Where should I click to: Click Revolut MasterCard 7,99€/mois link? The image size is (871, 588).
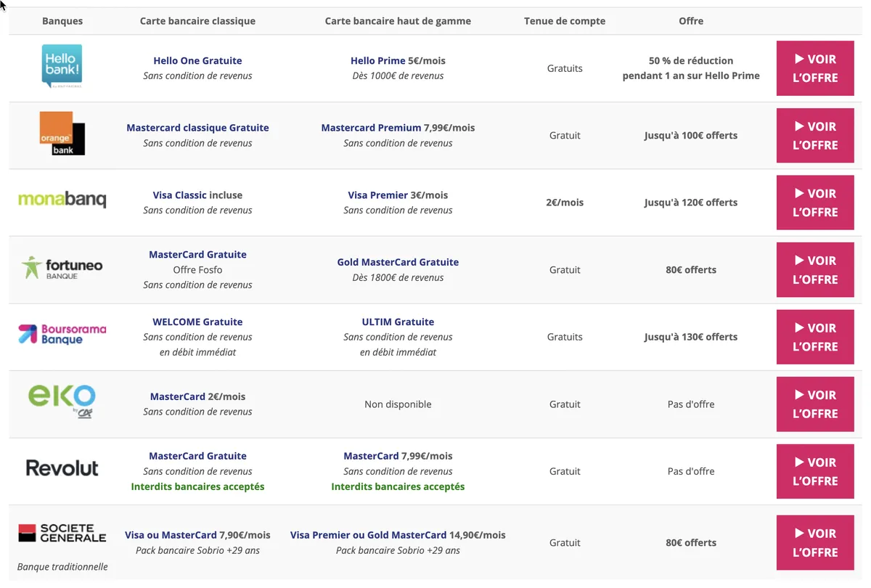[x=398, y=457]
